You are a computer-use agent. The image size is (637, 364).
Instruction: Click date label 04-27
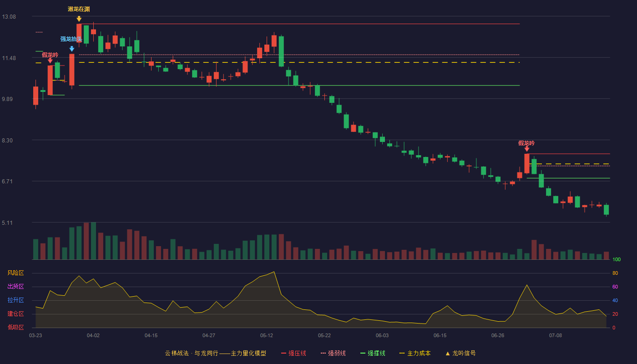click(x=209, y=335)
